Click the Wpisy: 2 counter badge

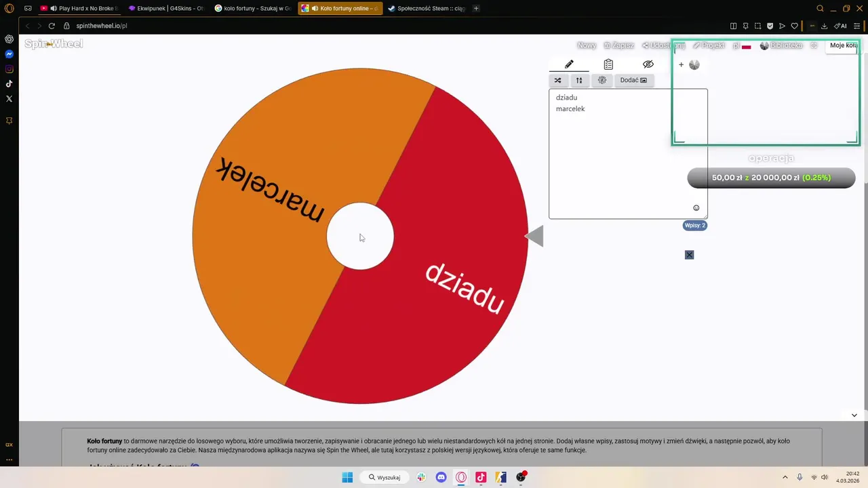(695, 225)
